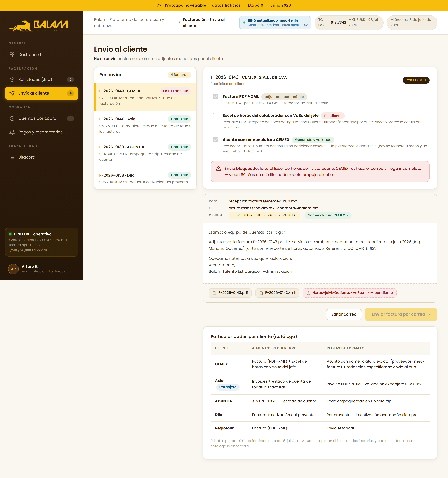The image size is (448, 478).
Task: Open Pagos y recordatorios
Action: [42, 132]
